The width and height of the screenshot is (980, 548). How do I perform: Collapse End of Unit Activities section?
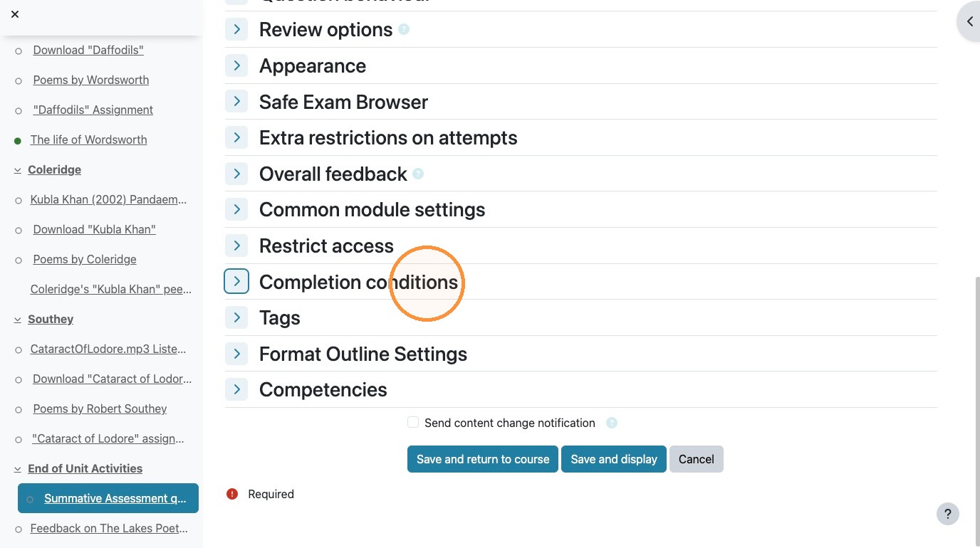pyautogui.click(x=18, y=469)
